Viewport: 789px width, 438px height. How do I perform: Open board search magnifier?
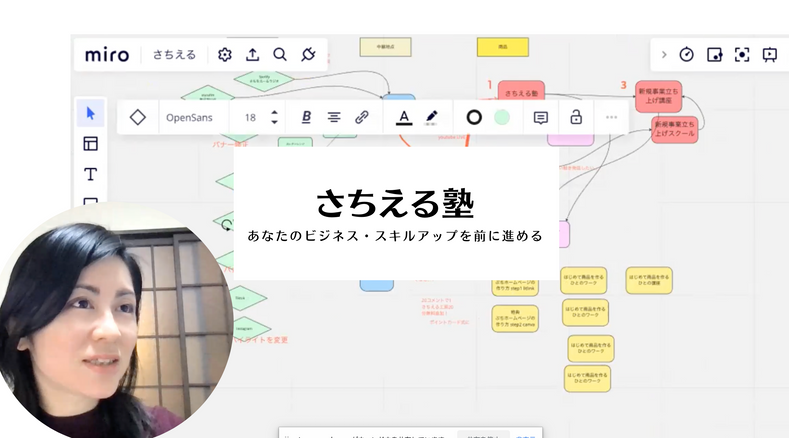[x=280, y=55]
